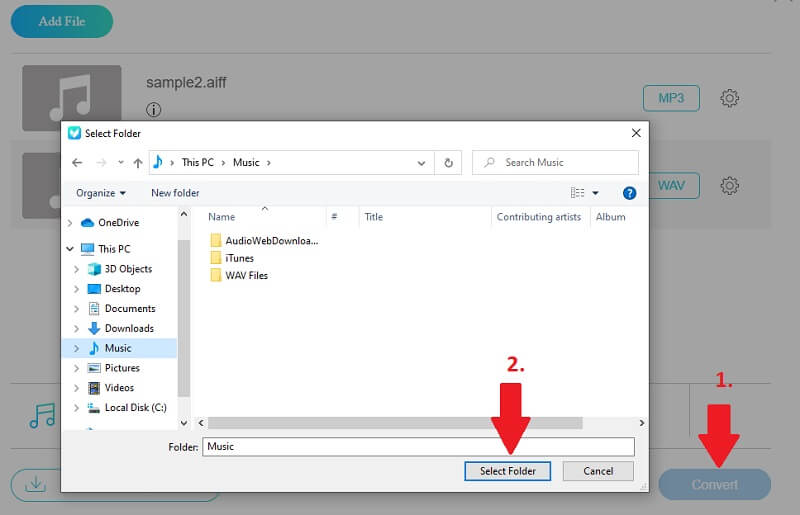800x515 pixels.
Task: Select the WAV Files folder
Action: click(246, 275)
